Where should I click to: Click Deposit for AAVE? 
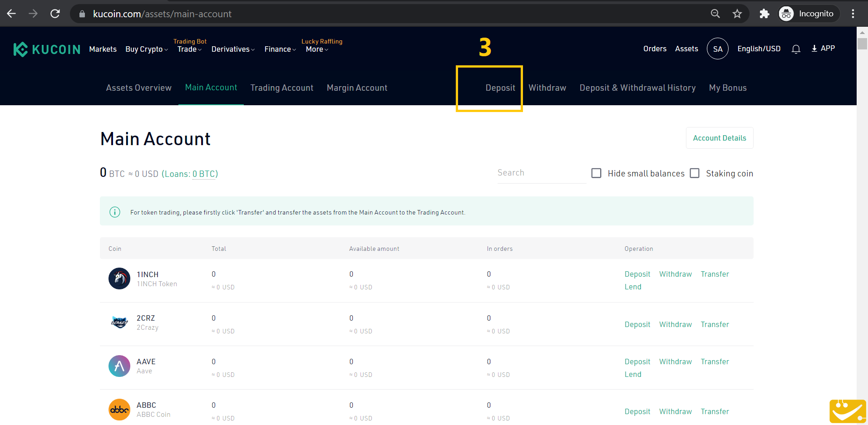637,361
